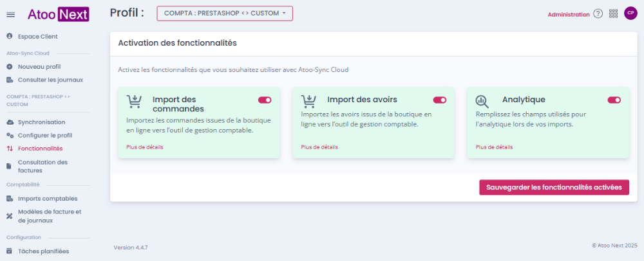Open the apps grid icon

point(613,14)
